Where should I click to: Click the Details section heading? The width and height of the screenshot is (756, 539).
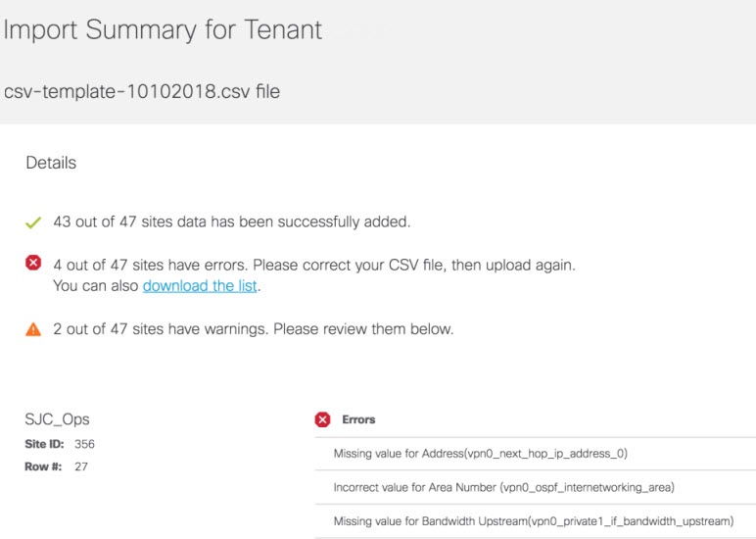[51, 163]
